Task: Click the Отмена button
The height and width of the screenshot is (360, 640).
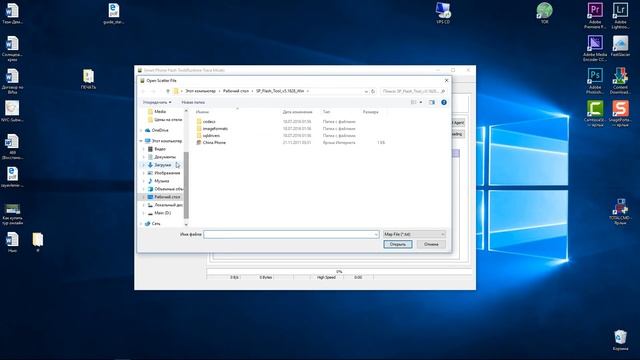Action: 431,244
